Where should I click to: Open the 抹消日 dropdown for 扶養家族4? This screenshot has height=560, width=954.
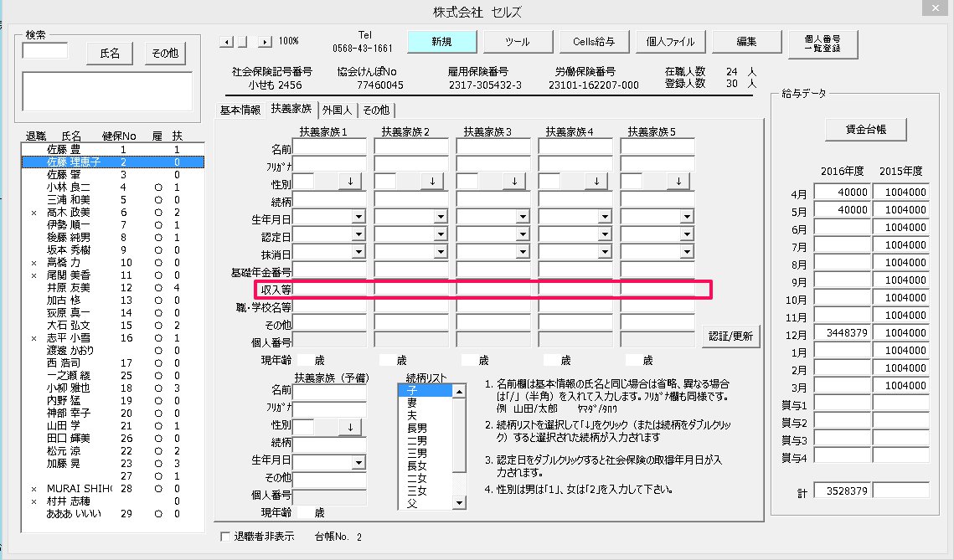pyautogui.click(x=605, y=252)
